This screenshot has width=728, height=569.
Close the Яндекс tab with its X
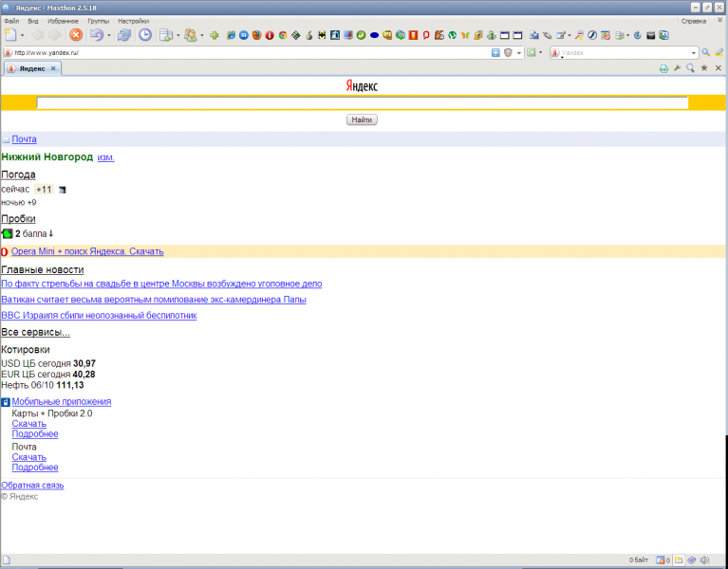tap(53, 68)
